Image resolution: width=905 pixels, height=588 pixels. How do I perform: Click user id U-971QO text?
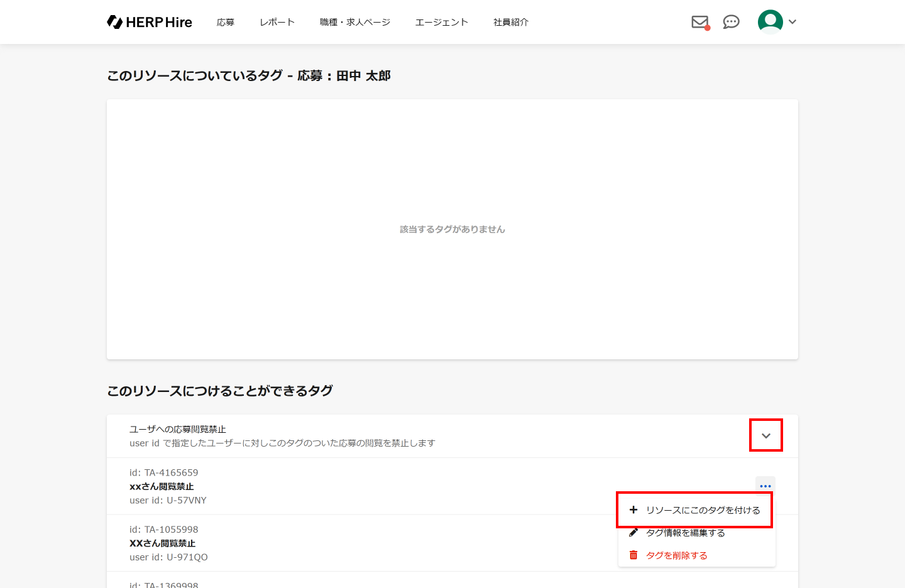(168, 557)
